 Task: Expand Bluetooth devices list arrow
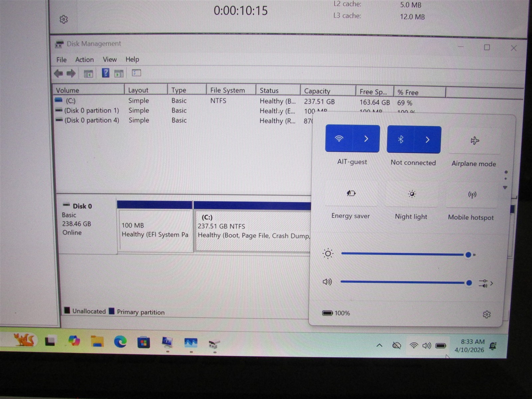428,140
